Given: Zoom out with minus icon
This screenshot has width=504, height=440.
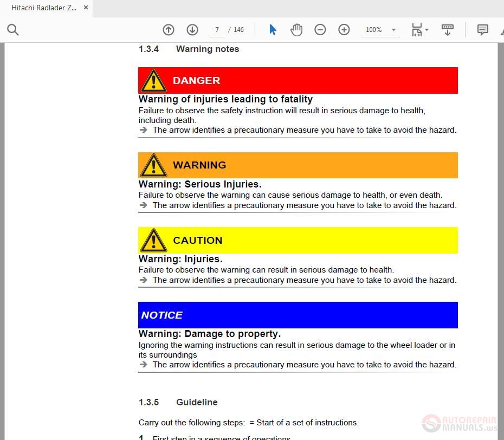Looking at the screenshot, I should click(x=320, y=30).
